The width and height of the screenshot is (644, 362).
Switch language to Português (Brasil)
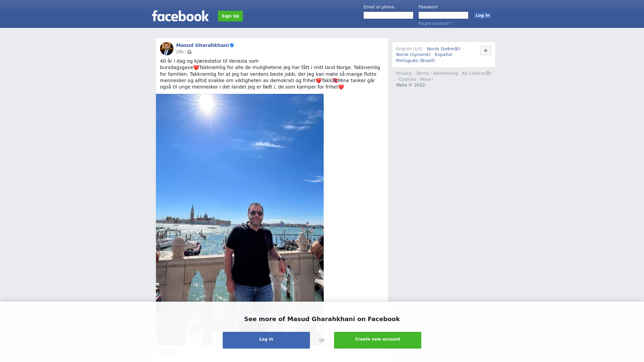[416, 61]
